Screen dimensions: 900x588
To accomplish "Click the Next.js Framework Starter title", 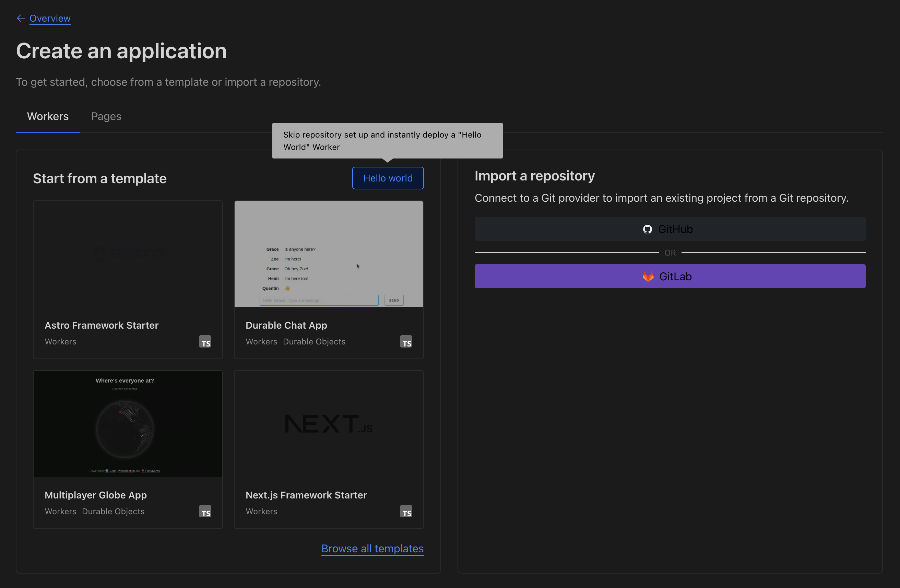I will 306,495.
